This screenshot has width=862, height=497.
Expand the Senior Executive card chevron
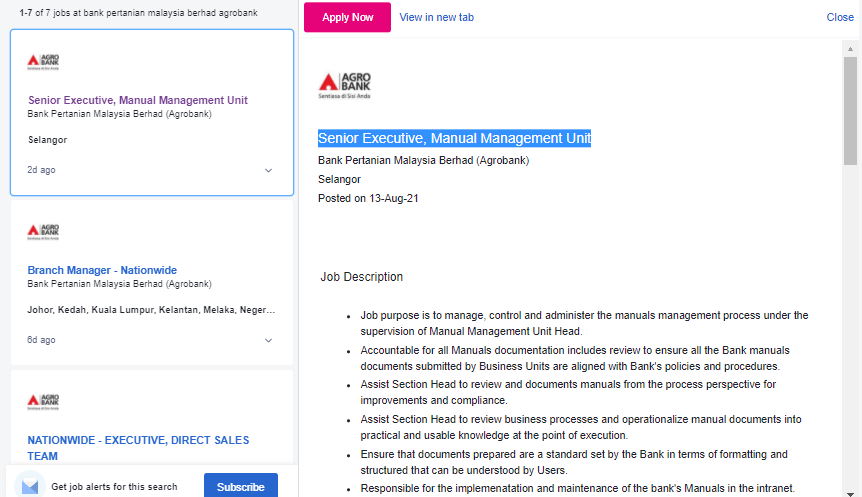tap(268, 170)
